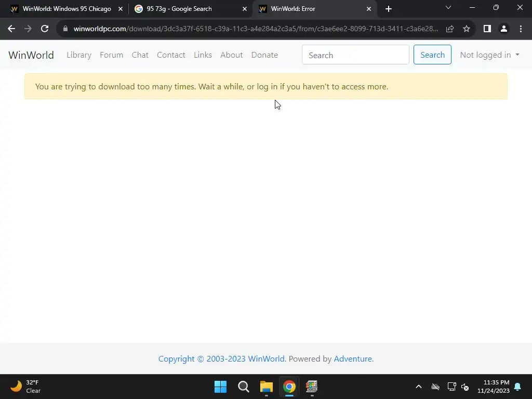This screenshot has width=532, height=399.
Task: Click the blue Search button
Action: 432,55
